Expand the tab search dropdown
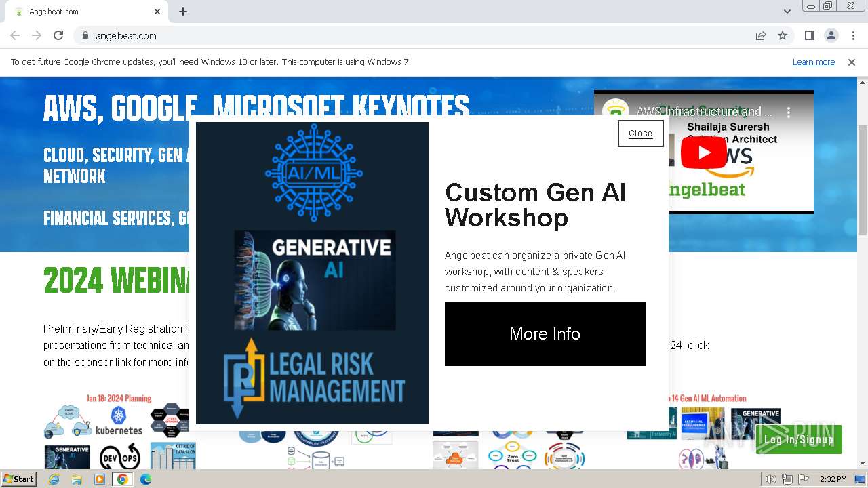Viewport: 868px width, 488px height. (787, 12)
